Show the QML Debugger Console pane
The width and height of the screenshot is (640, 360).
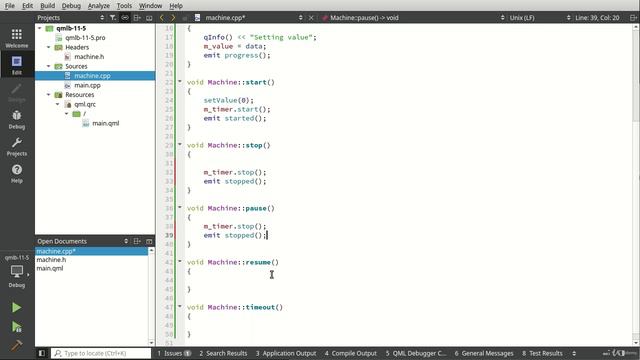416,353
